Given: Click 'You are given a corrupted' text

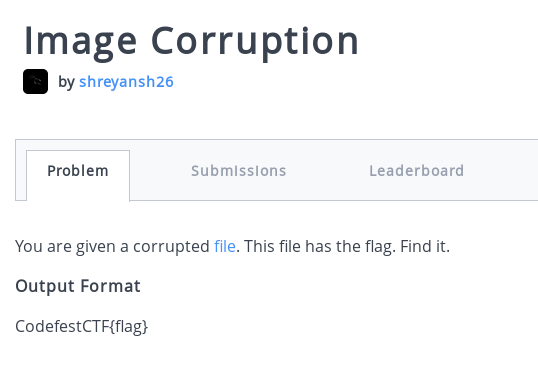Looking at the screenshot, I should click(x=113, y=246).
